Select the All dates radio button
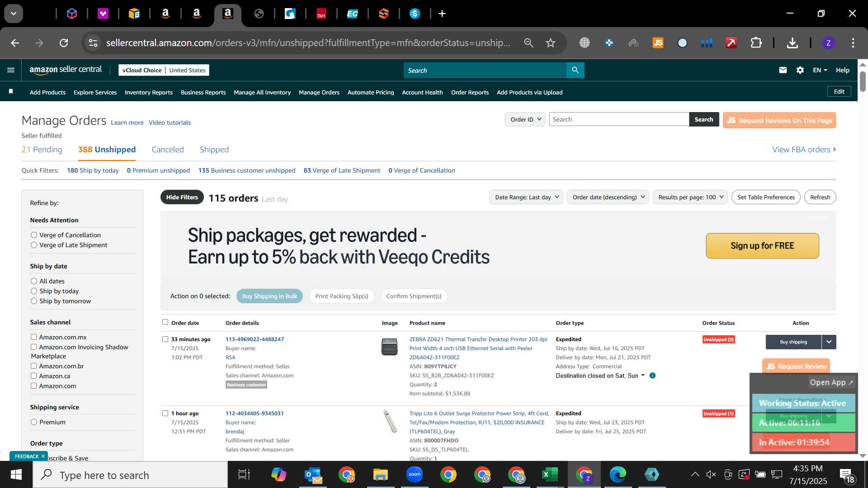This screenshot has width=868, height=488. click(x=34, y=281)
